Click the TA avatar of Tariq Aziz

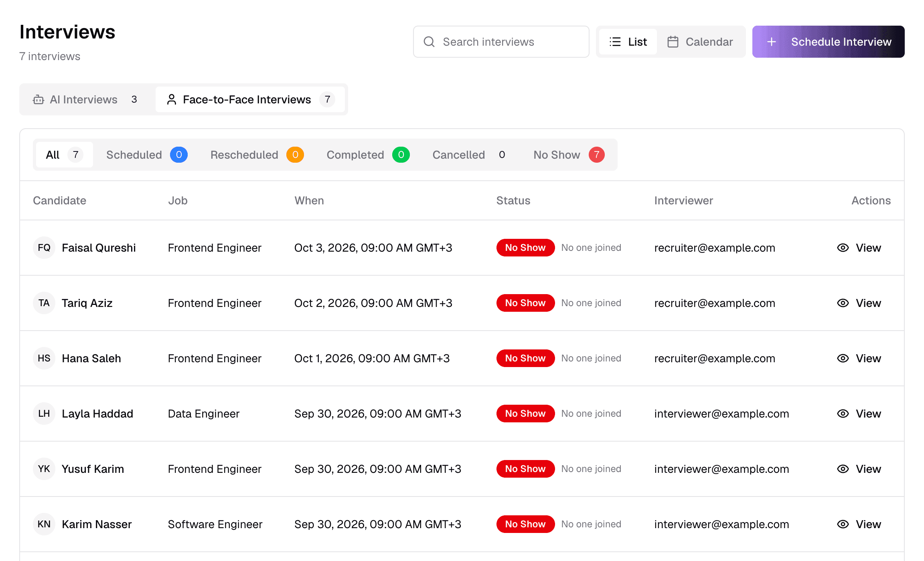coord(44,303)
